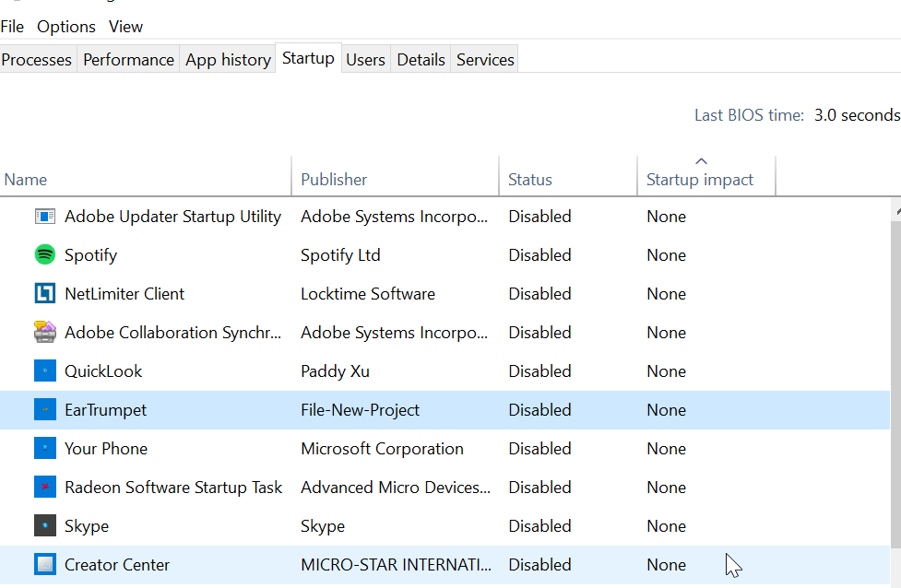The width and height of the screenshot is (901, 588).
Task: Select the Adobe Collaboration Synchr... entry name
Action: click(x=173, y=333)
